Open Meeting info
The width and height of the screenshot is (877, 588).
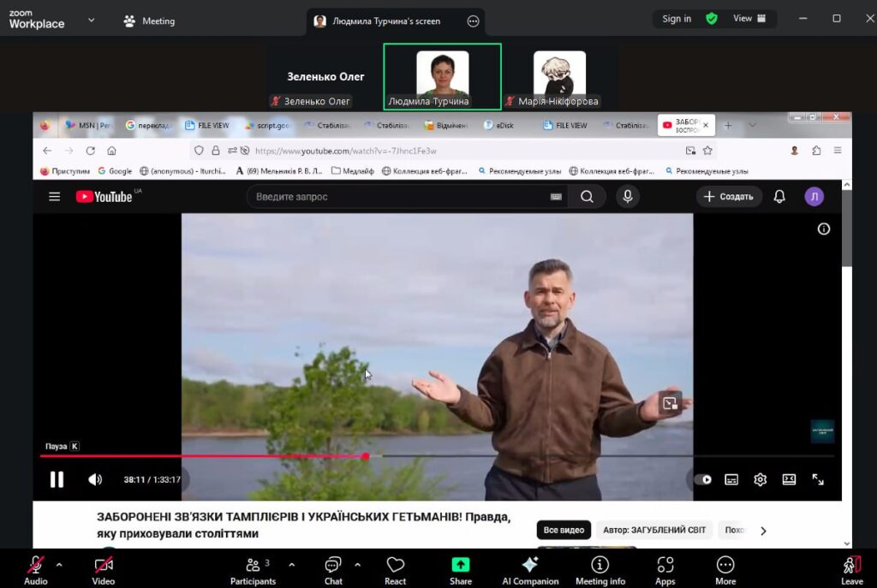coord(600,570)
